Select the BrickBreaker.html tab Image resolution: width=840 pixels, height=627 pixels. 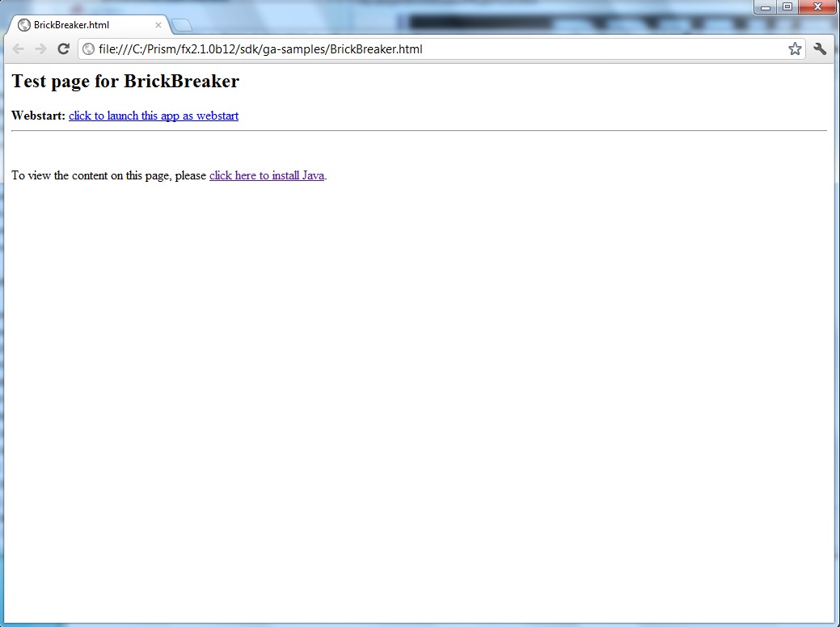point(81,25)
